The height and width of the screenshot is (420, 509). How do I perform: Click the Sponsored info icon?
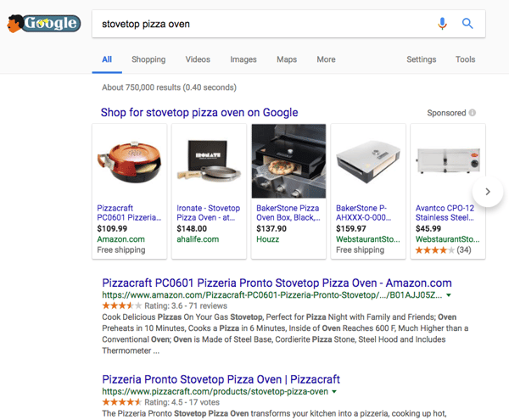pos(473,113)
